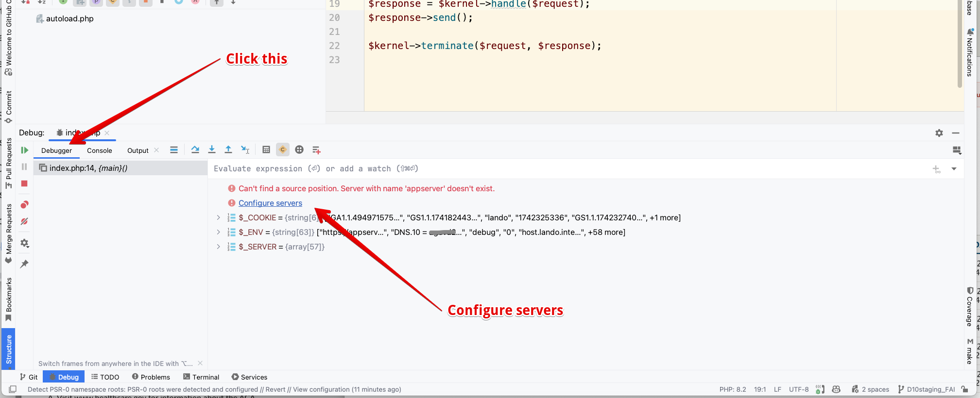Close the Output tab
This screenshot has height=398, width=980.
click(x=156, y=150)
